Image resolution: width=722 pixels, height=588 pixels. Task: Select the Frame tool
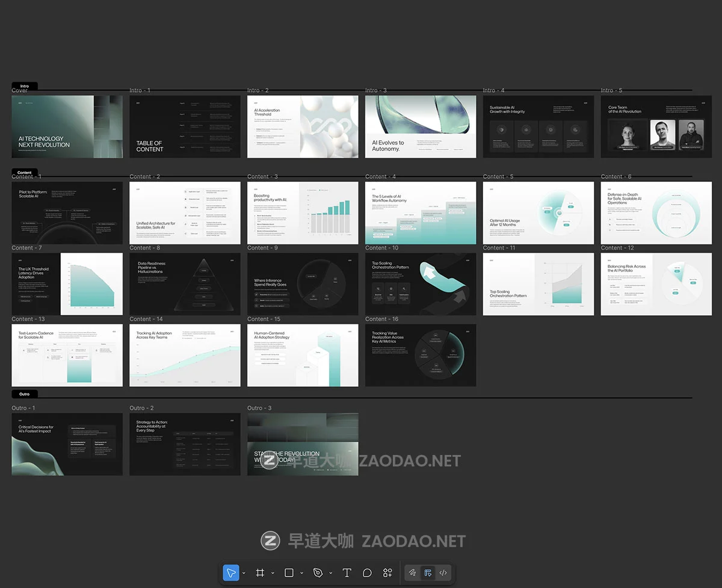[260, 573]
